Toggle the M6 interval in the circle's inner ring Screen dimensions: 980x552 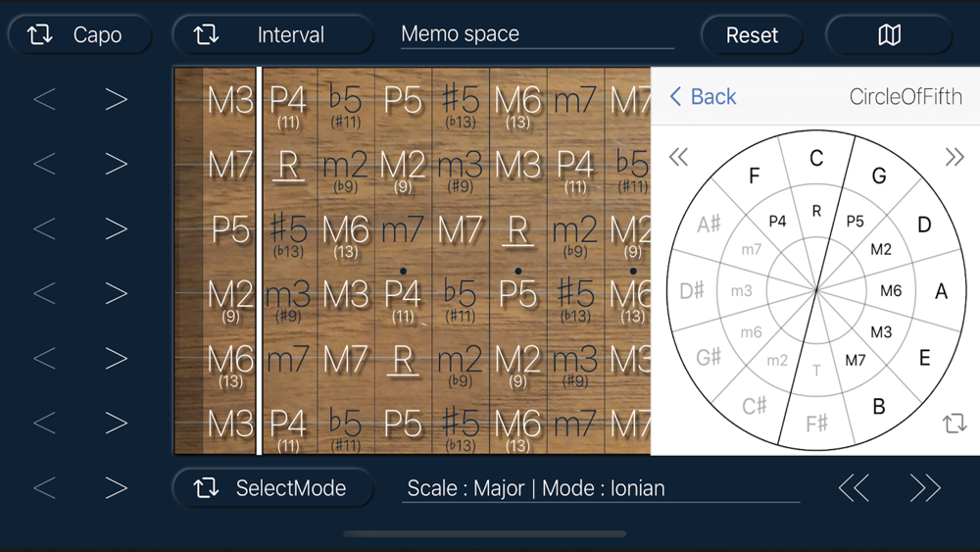pos(891,290)
